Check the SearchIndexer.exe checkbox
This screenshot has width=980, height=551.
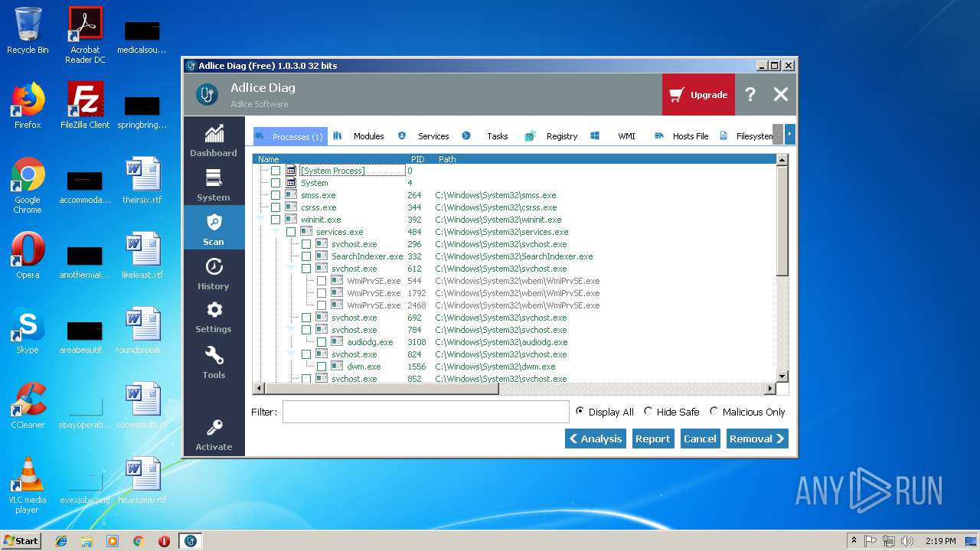pos(306,256)
